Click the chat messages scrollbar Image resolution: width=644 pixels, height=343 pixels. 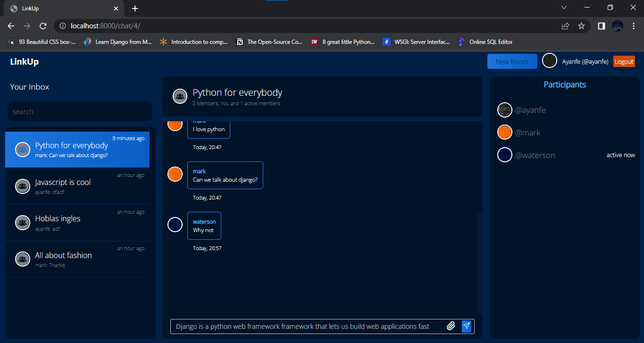tap(479, 262)
